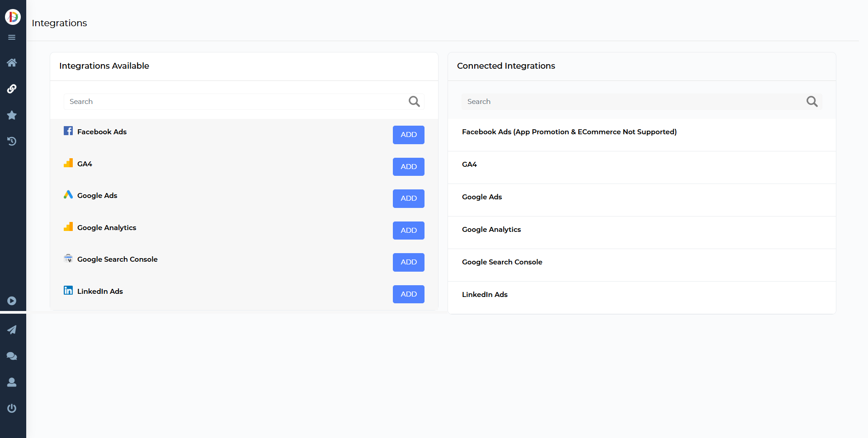This screenshot has height=438, width=868.
Task: Click the Facebook logo icon
Action: 68,131
